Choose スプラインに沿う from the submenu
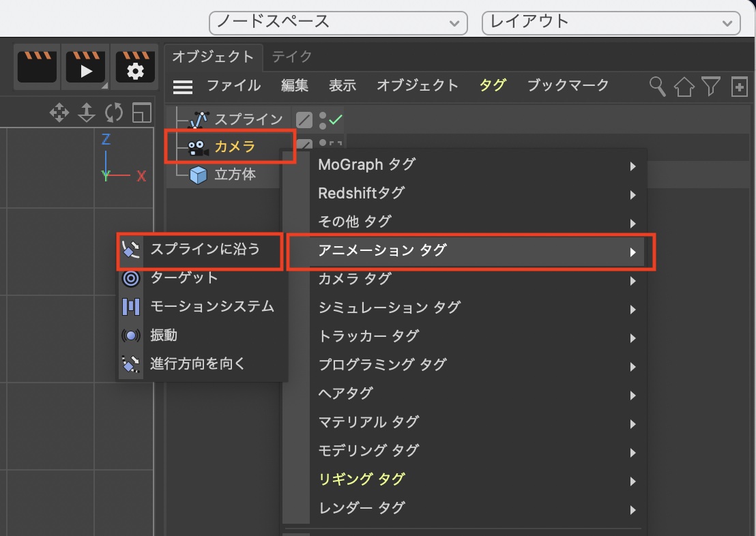This screenshot has height=536, width=756. (x=205, y=249)
